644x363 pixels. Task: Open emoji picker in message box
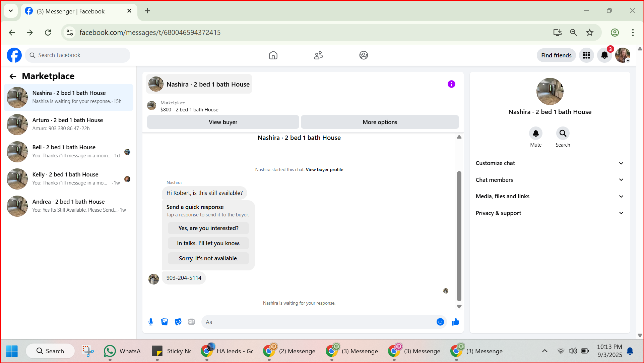tap(440, 322)
